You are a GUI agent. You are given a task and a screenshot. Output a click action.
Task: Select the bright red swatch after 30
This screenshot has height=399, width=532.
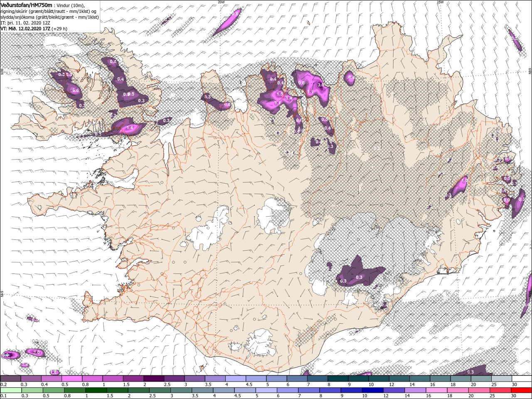pyautogui.click(x=522, y=390)
